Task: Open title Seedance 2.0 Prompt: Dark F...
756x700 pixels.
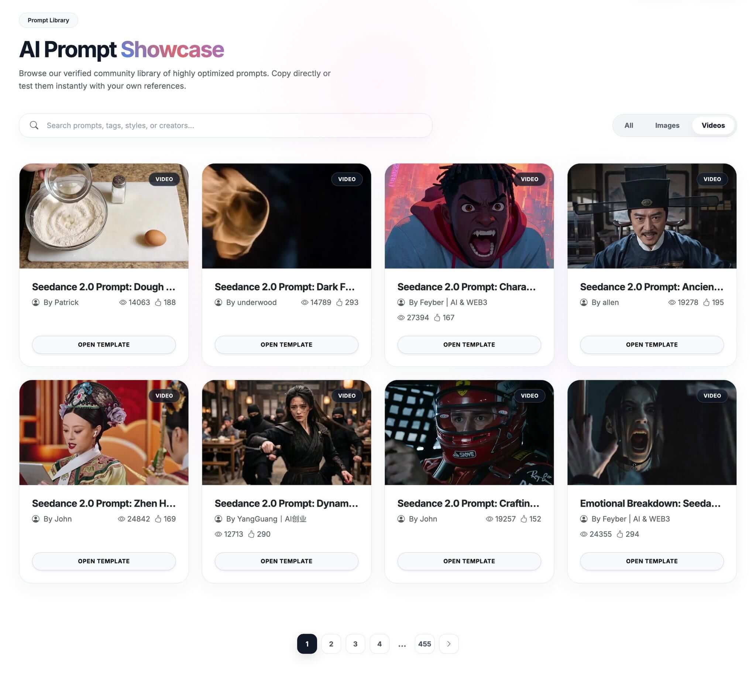Action: [285, 287]
